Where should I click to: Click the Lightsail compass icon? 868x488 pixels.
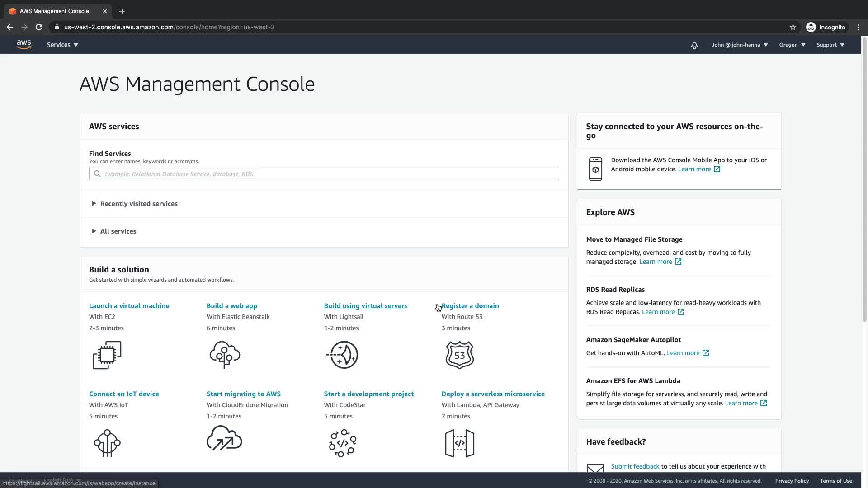pyautogui.click(x=343, y=355)
